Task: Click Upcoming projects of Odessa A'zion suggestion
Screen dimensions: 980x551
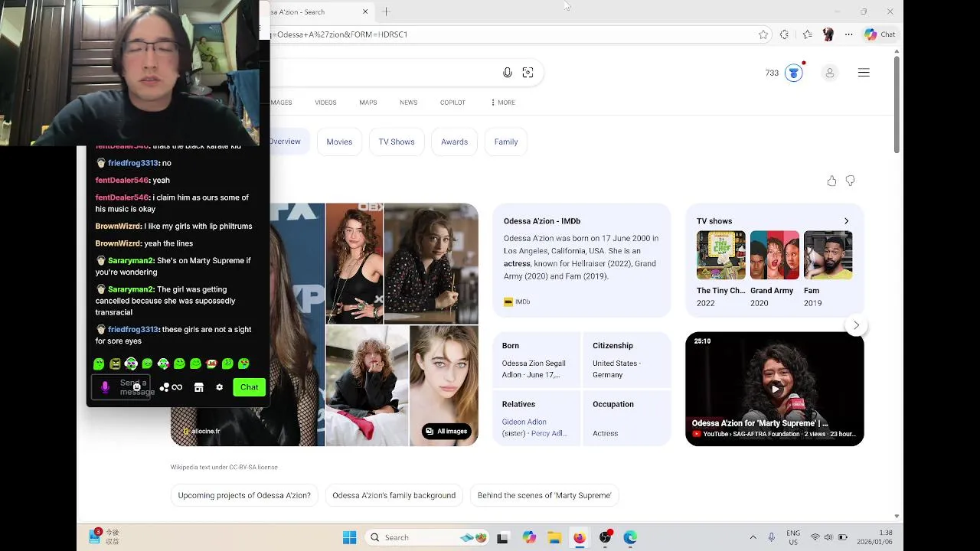Action: [x=244, y=495]
